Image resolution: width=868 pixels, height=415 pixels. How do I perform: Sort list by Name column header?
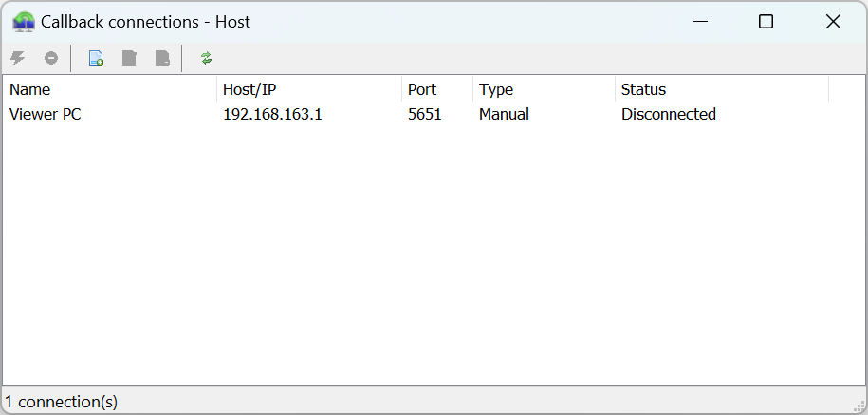click(x=110, y=89)
